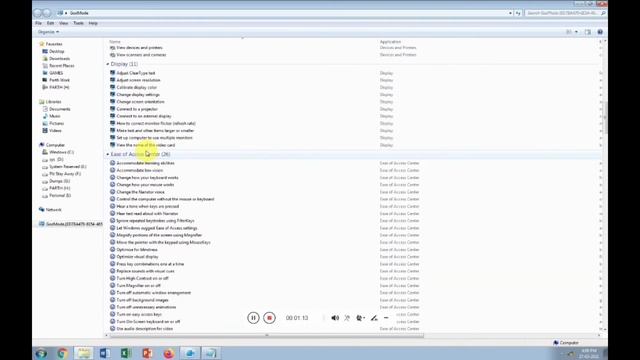640x360 pixels.
Task: Open the Help menu
Action: tap(93, 23)
